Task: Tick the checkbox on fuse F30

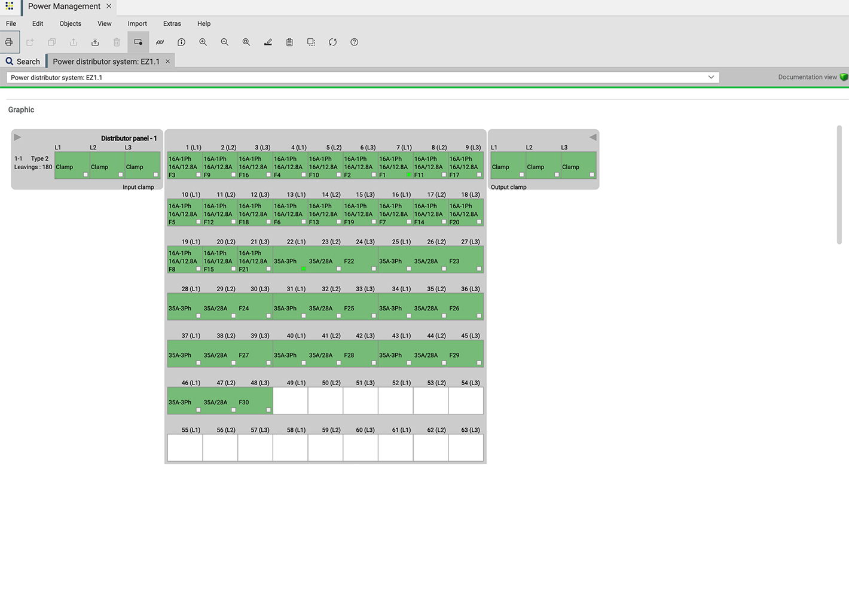Action: pos(268,410)
